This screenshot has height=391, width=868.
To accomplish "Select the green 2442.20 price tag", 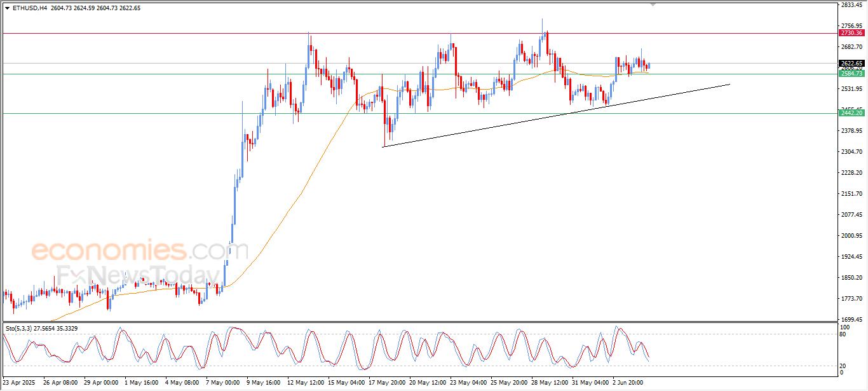I will [851, 113].
